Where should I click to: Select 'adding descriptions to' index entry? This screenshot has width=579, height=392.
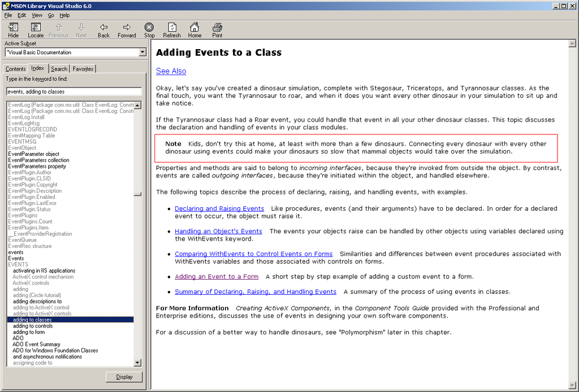point(37,301)
